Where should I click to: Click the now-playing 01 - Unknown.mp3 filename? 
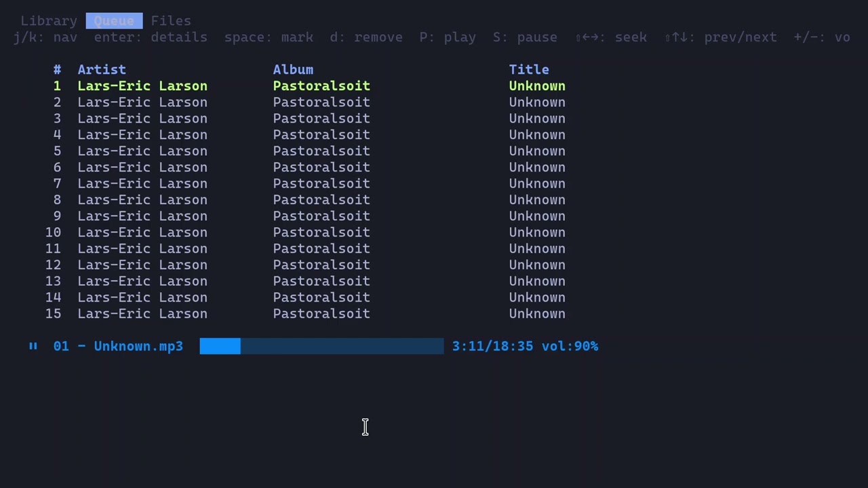(x=118, y=346)
